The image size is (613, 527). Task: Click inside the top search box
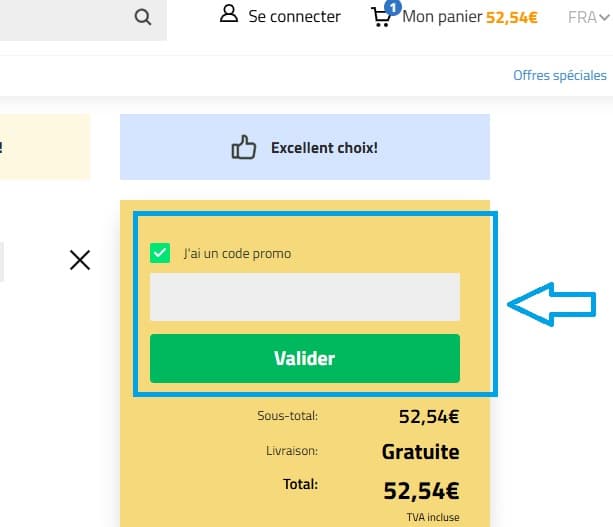[x=60, y=17]
